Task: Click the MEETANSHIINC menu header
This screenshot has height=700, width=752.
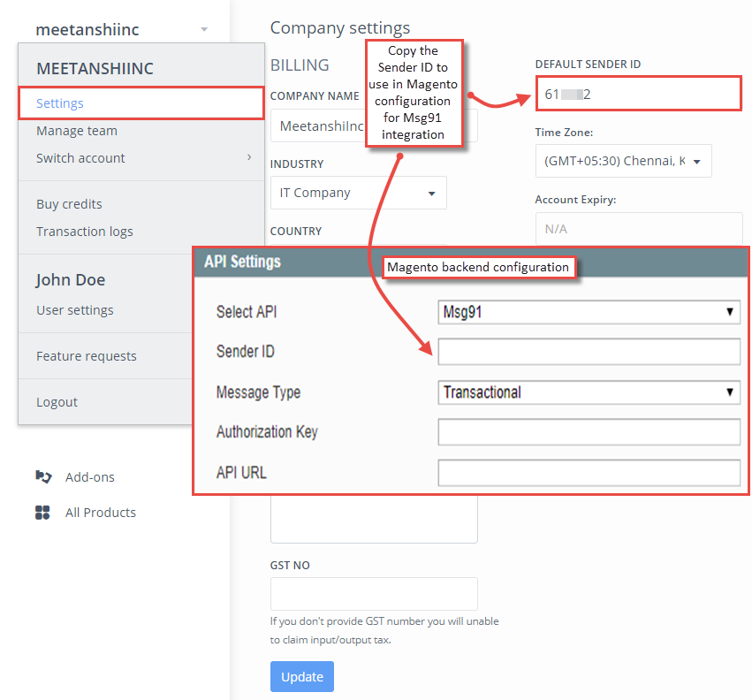Action: (x=95, y=69)
